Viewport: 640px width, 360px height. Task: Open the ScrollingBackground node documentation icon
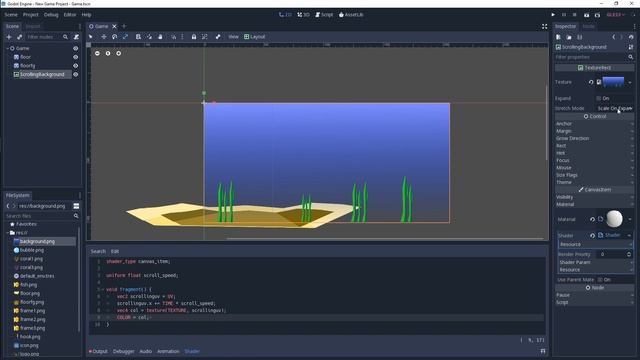[631, 47]
